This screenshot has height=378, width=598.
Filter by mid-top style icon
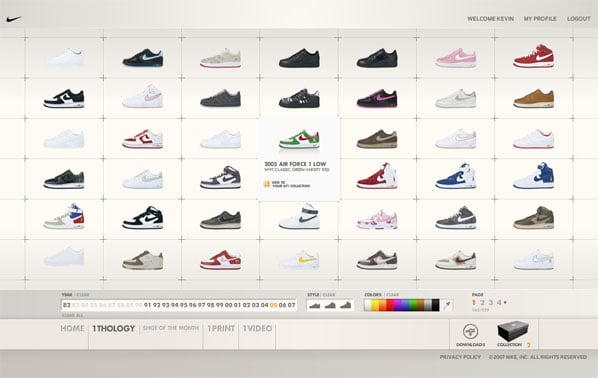[330, 305]
